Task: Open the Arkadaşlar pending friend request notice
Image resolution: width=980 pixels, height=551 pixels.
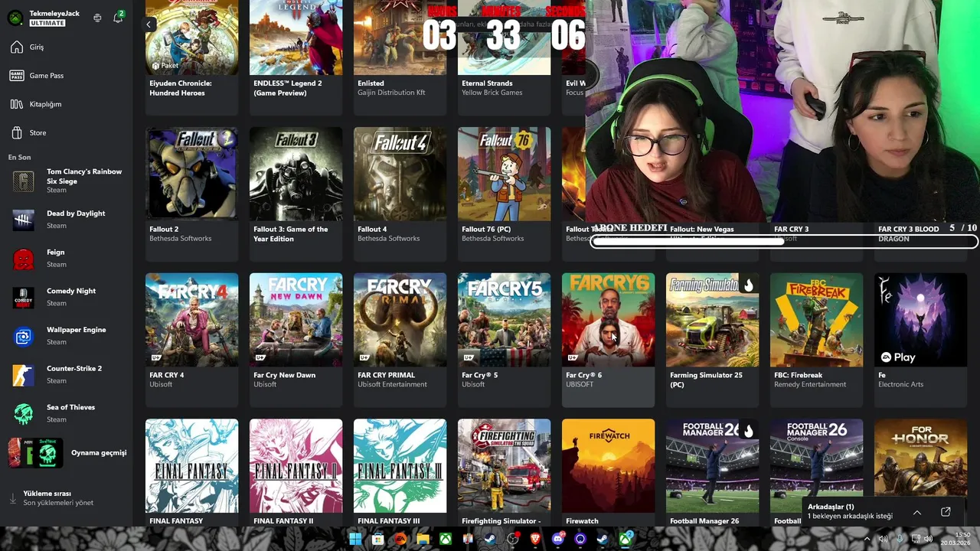Action: 850,516
